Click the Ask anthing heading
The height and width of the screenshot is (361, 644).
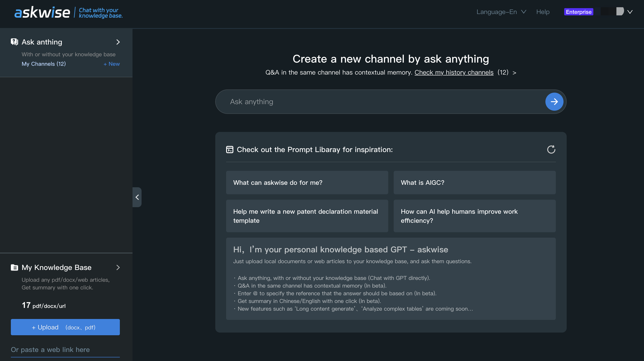click(x=42, y=42)
